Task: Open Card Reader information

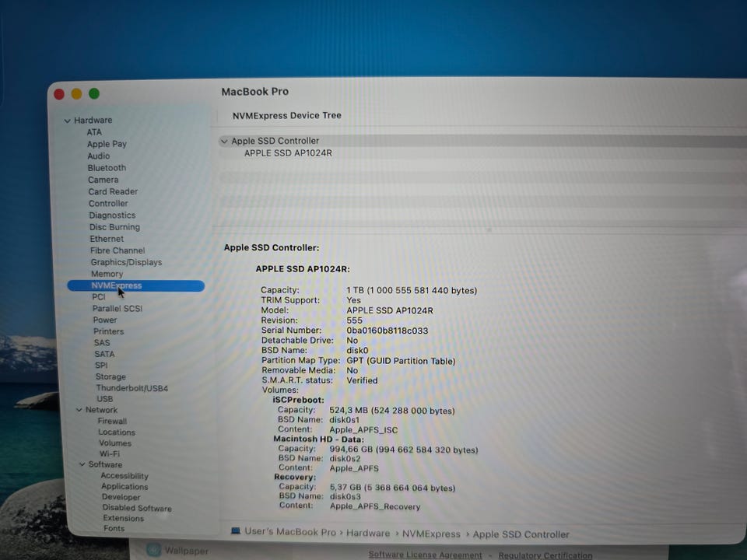Action: pos(113,191)
